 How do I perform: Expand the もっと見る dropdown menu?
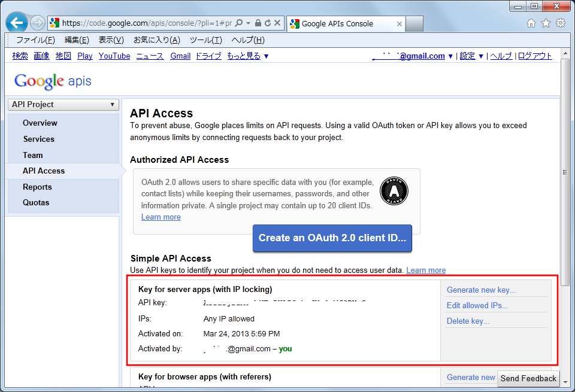[x=248, y=56]
